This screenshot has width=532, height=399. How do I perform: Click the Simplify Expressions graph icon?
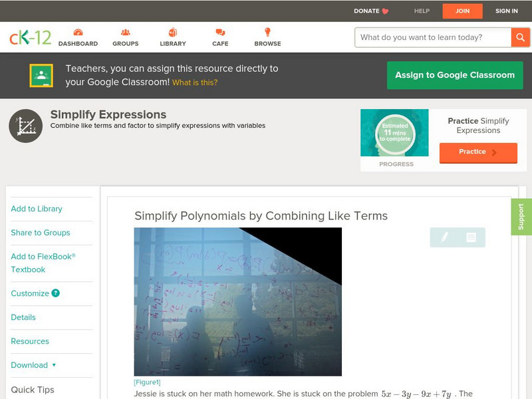point(26,126)
